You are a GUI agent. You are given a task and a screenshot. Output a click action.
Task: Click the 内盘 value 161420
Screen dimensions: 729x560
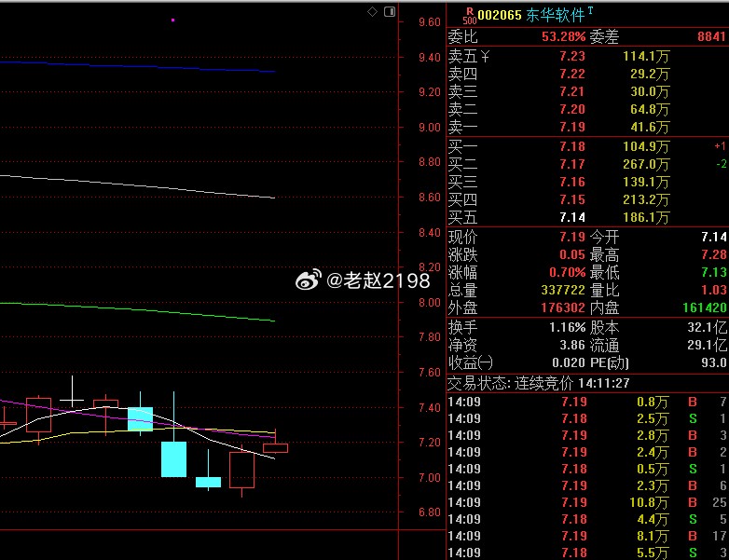pyautogui.click(x=705, y=307)
